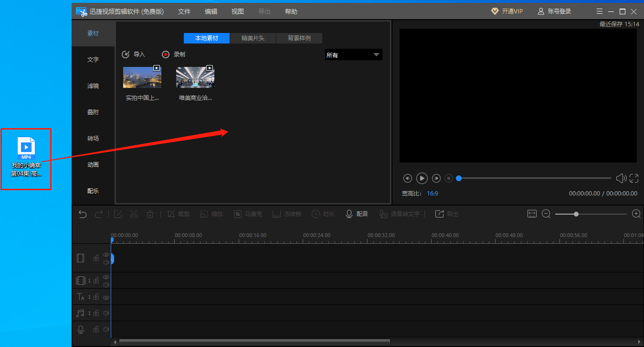This screenshot has height=347, width=644.
Task: Toggle lock on overlay video track 1
Action: 96,281
